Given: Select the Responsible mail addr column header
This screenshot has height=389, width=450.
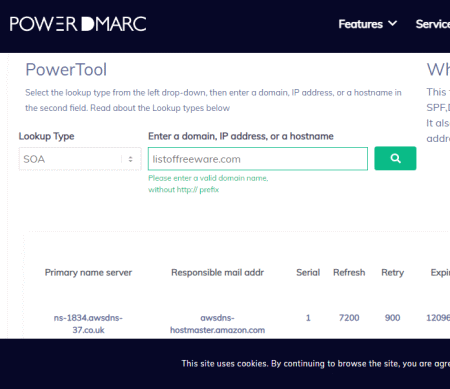Looking at the screenshot, I should [x=217, y=273].
